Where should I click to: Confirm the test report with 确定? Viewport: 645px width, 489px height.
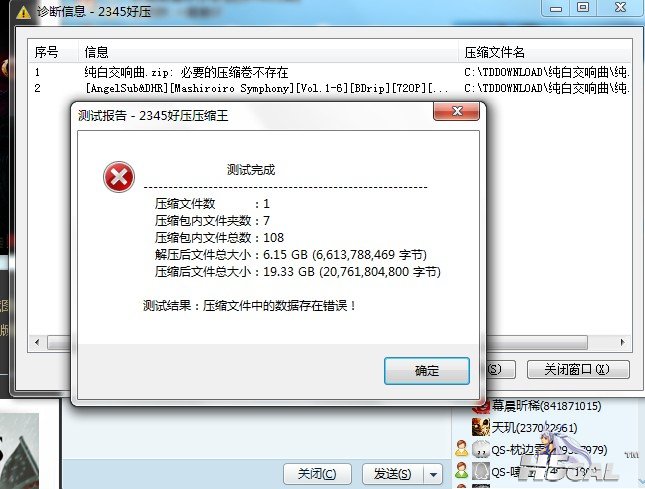click(427, 371)
